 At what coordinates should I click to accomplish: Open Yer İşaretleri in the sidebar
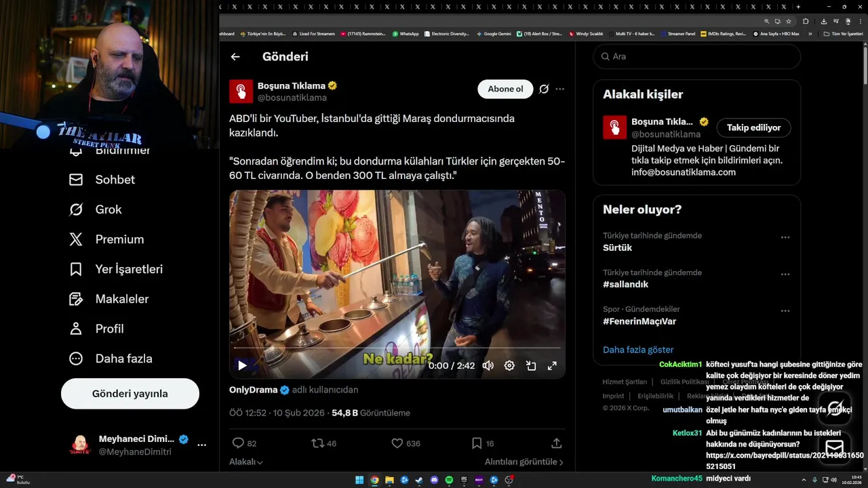point(116,269)
